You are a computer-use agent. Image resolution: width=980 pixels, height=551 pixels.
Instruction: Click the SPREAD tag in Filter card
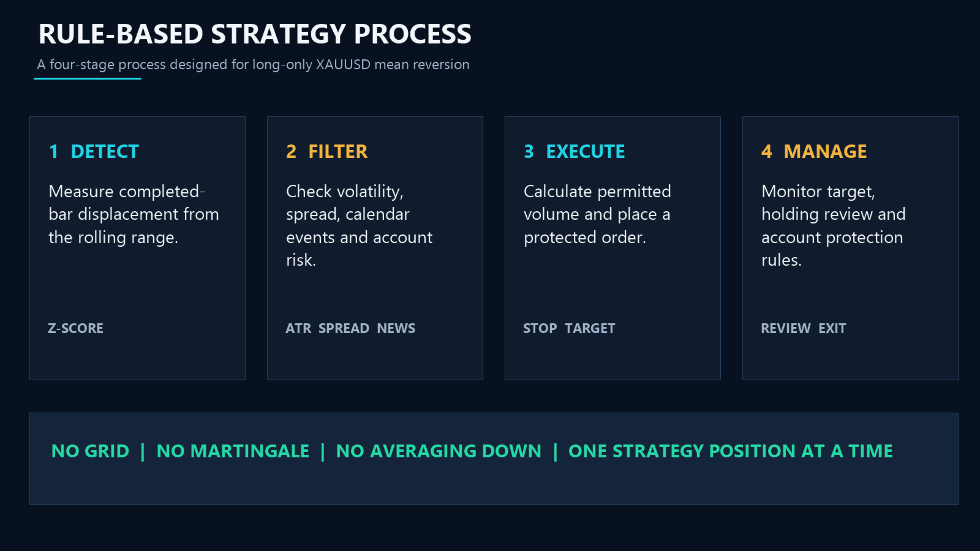click(344, 328)
